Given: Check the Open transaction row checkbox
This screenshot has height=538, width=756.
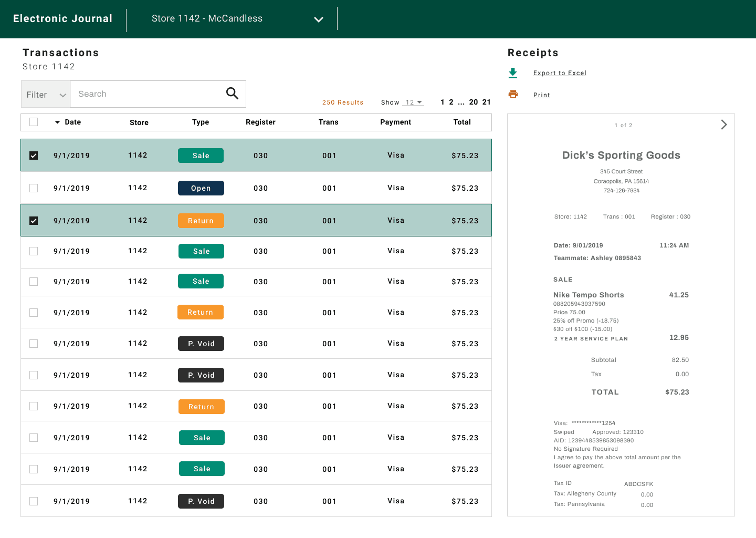Looking at the screenshot, I should tap(34, 188).
